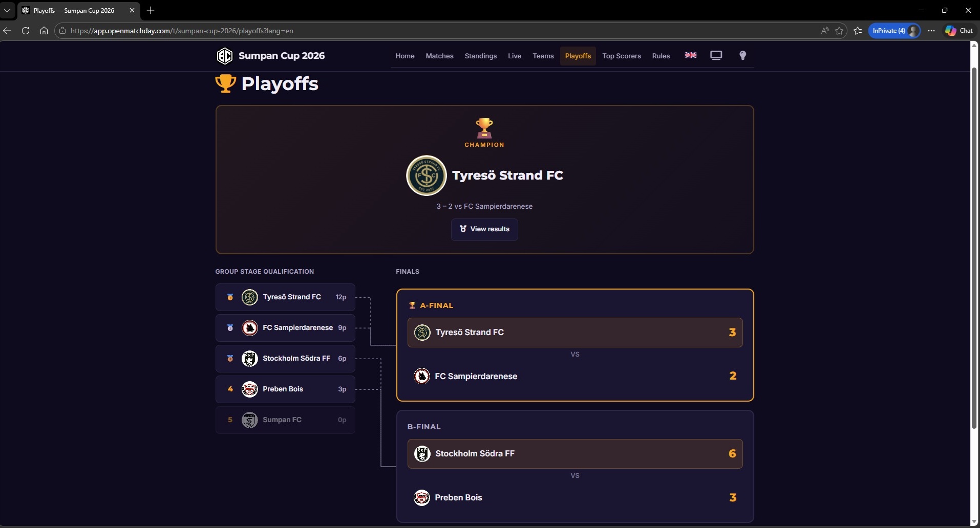The image size is (980, 528).
Task: Click the trophy icon beside Playoffs heading
Action: click(x=225, y=83)
